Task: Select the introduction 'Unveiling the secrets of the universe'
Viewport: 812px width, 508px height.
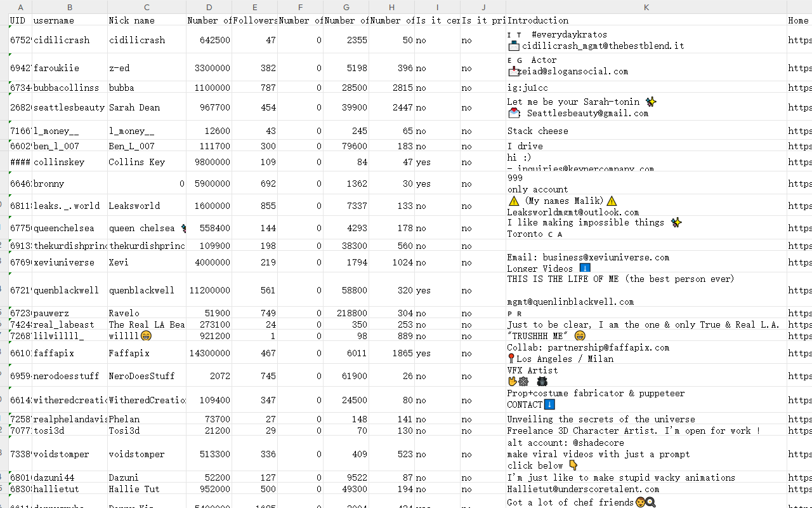Action: coord(646,419)
